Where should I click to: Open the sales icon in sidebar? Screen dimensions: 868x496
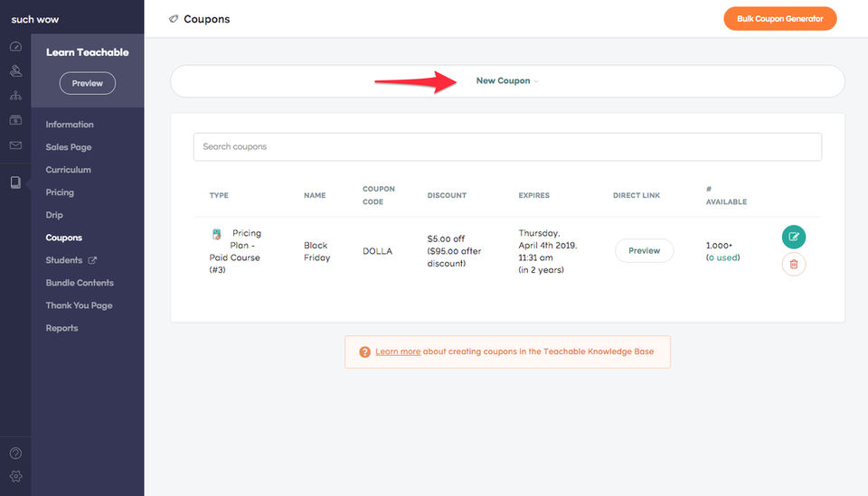[15, 119]
